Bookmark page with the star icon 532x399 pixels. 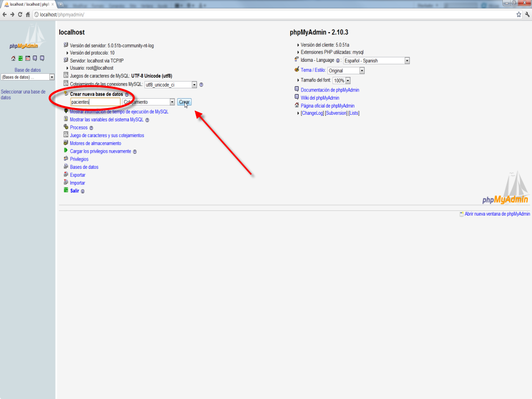[518, 15]
